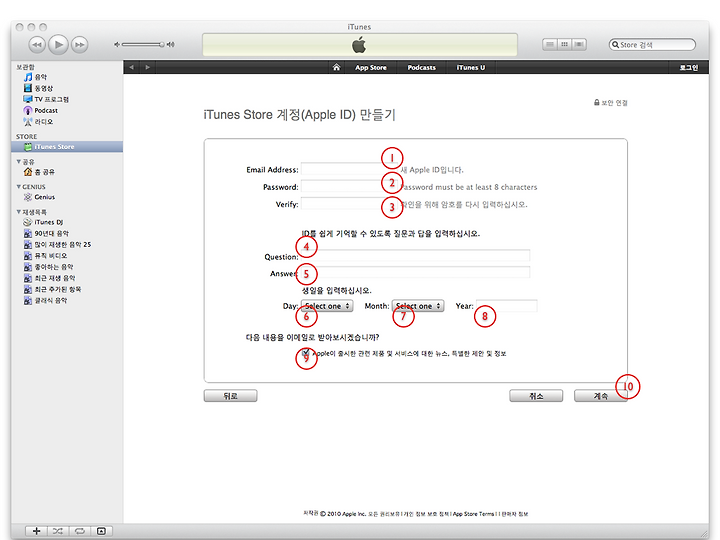The width and height of the screenshot is (720, 540).
Task: Collapse the GENIUS section
Action: (18, 186)
